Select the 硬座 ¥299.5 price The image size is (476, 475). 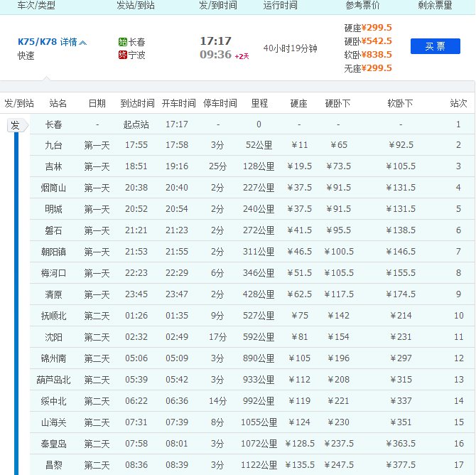tap(368, 28)
